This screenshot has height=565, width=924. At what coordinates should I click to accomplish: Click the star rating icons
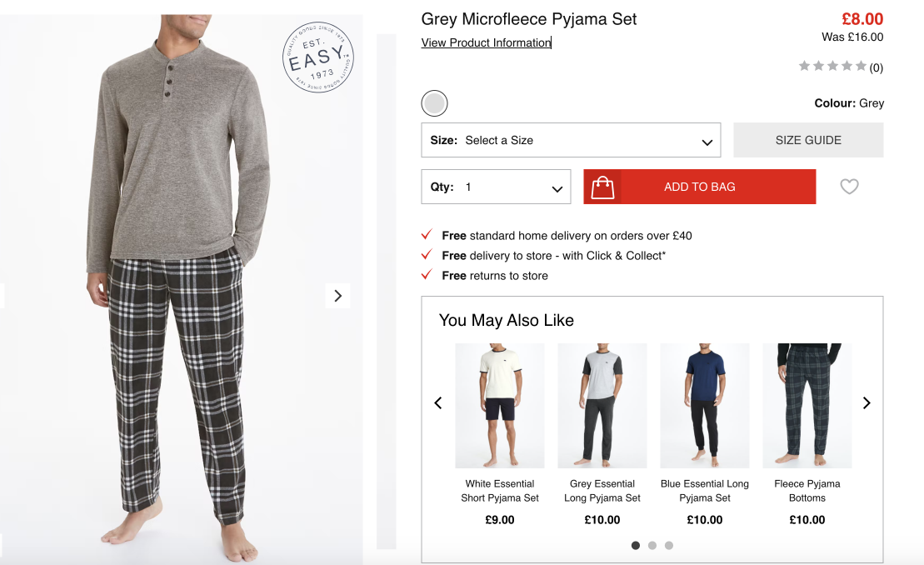832,66
